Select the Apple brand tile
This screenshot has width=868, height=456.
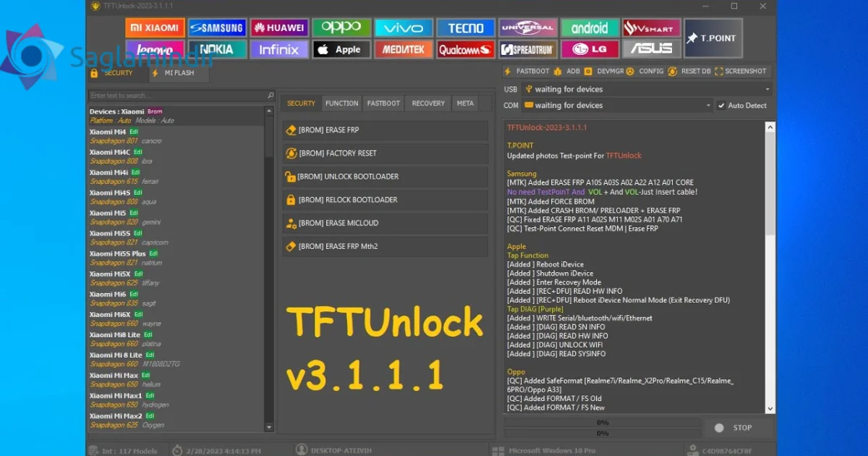(x=341, y=49)
